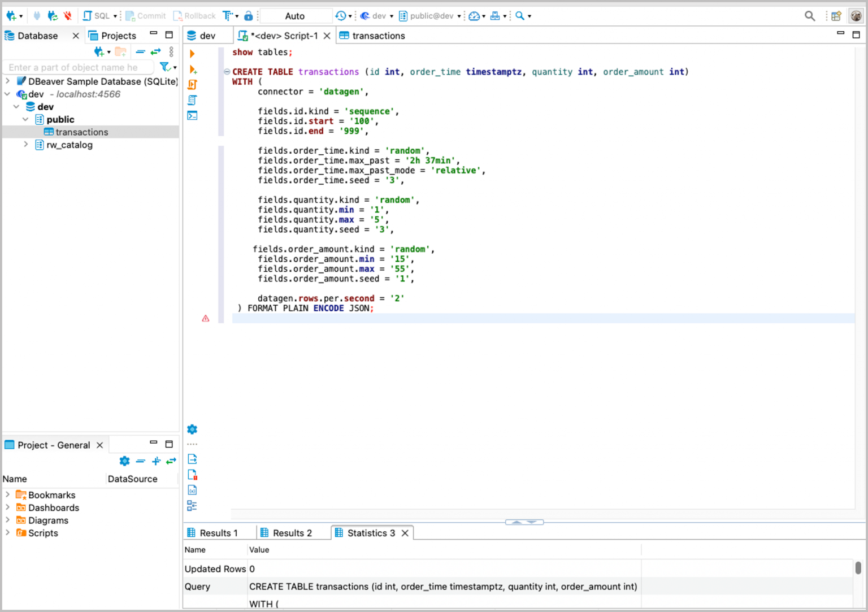Click the Rollback button
Image resolution: width=868 pixels, height=612 pixels.
194,16
